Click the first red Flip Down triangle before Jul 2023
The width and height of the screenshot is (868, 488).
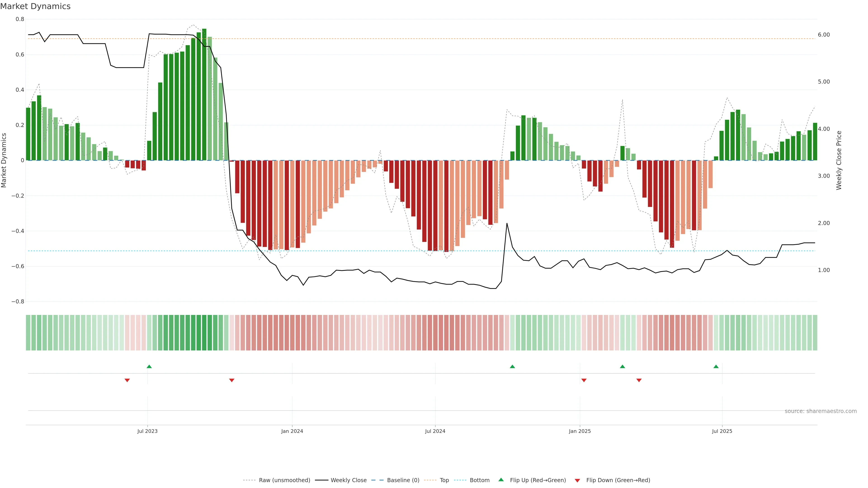[127, 380]
